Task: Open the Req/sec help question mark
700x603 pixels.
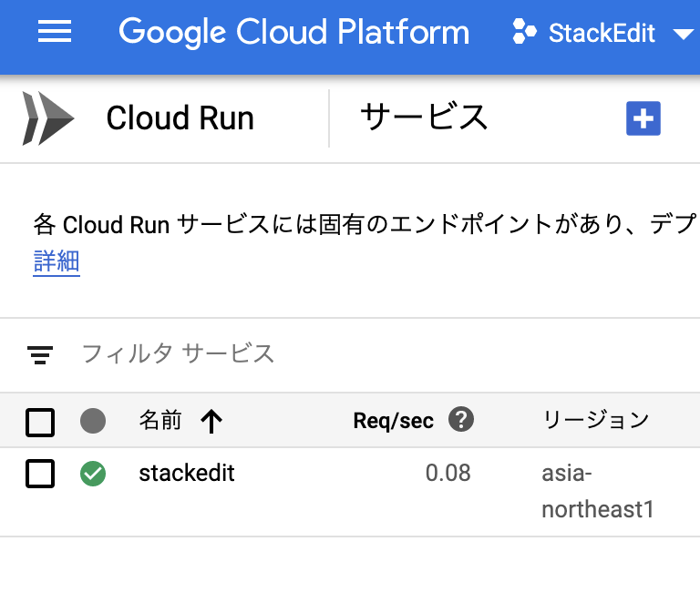Action: click(461, 419)
